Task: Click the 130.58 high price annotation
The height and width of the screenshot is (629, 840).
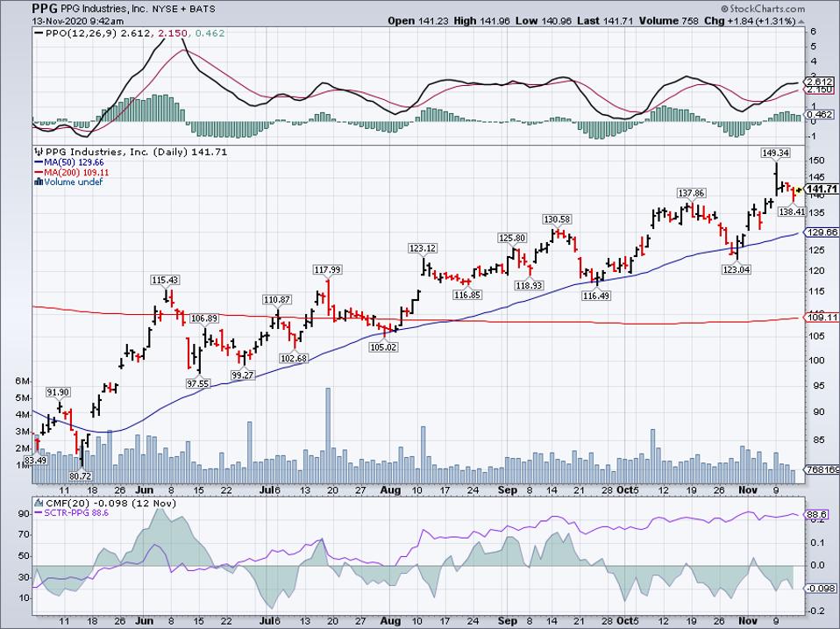Action: [x=557, y=219]
